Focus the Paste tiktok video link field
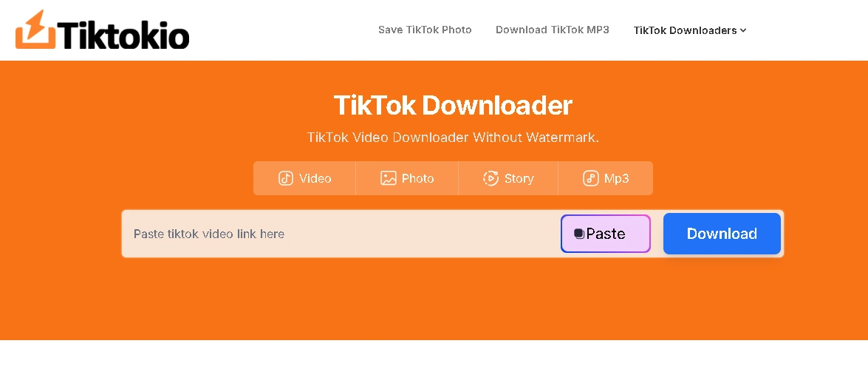Image resolution: width=868 pixels, height=386 pixels. pos(340,234)
